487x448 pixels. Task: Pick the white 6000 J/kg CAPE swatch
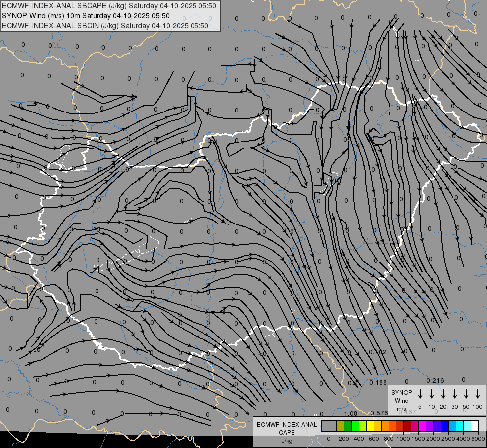coord(474,426)
